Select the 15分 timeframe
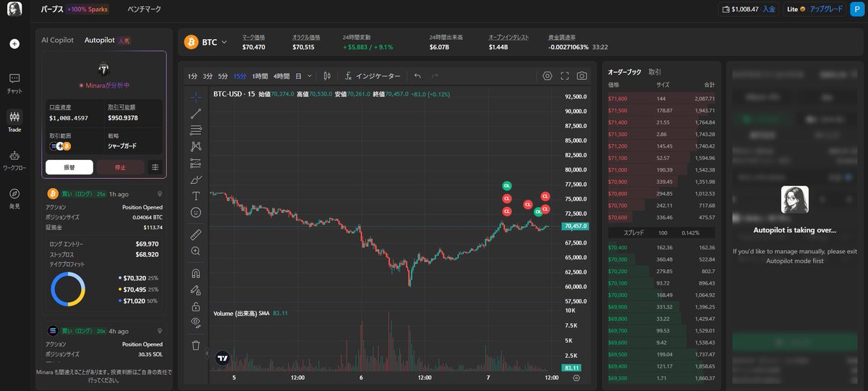This screenshot has height=391, width=868. [239, 76]
